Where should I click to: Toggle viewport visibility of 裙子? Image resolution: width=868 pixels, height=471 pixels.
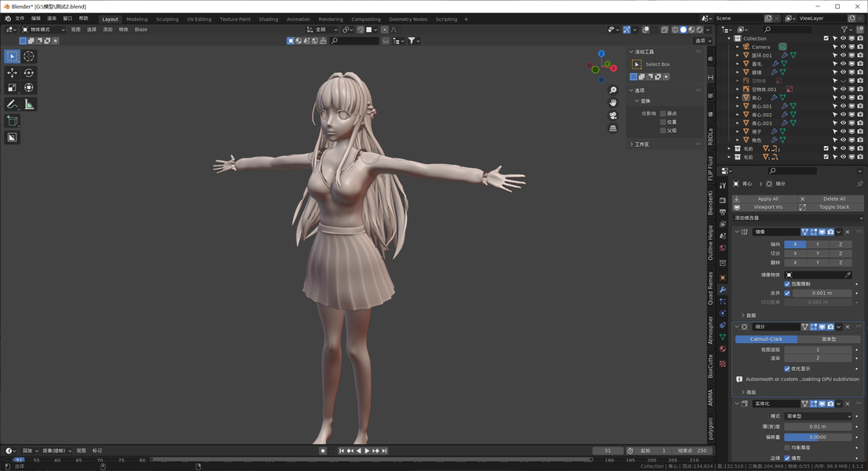coord(843,132)
